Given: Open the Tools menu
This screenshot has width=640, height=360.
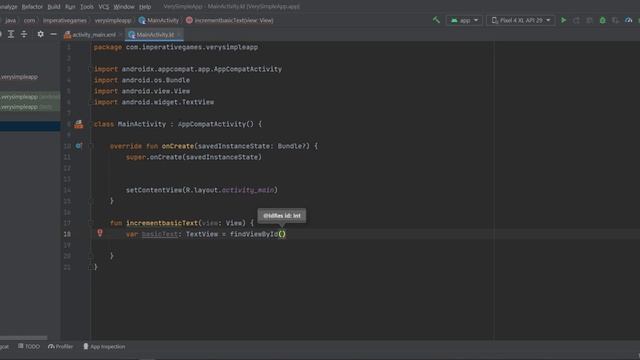Looking at the screenshot, I should 87,7.
